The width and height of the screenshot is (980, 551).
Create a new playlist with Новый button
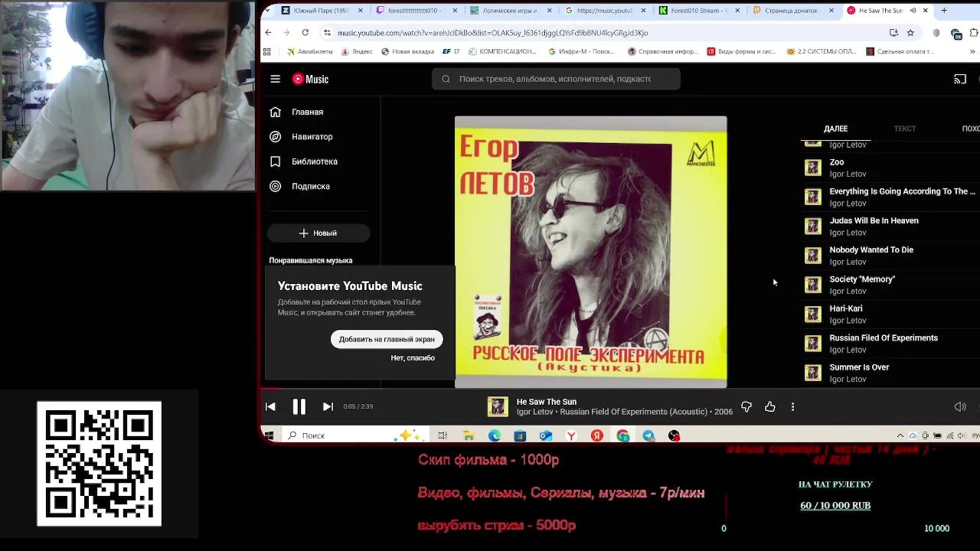pos(318,233)
